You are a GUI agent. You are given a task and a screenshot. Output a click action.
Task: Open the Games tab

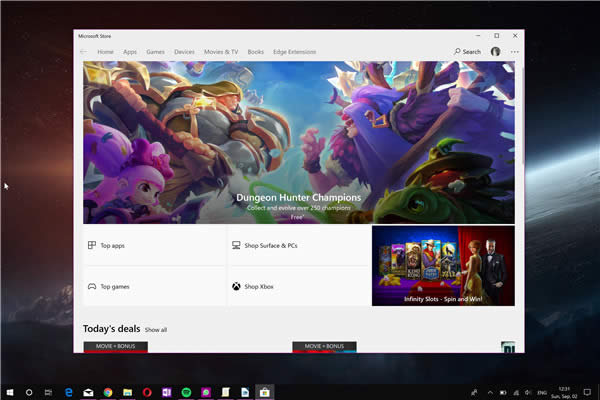[156, 52]
